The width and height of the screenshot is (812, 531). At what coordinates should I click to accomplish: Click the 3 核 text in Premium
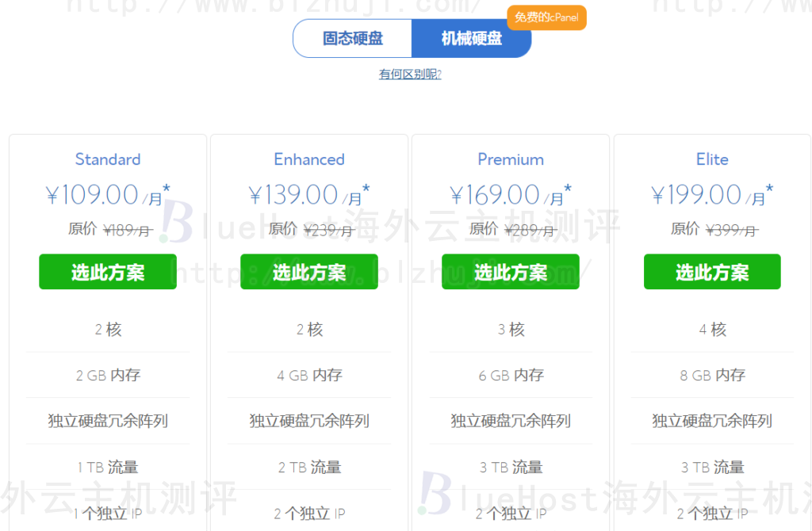[x=511, y=330]
